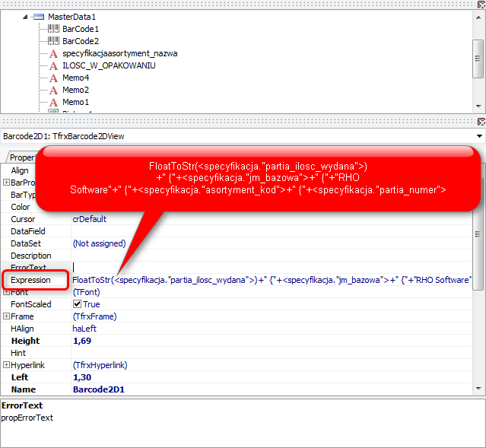Select the Memo4 text icon
486x448 pixels.
[53, 78]
